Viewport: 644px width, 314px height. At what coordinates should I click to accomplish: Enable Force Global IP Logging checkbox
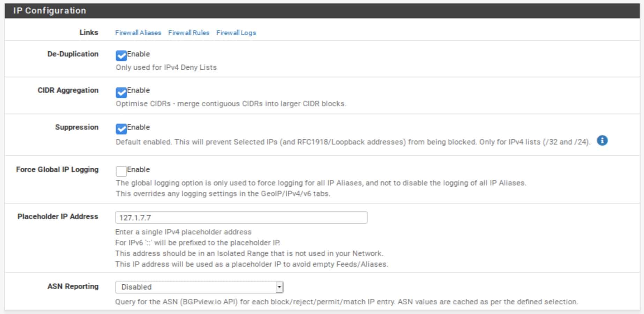pos(121,171)
